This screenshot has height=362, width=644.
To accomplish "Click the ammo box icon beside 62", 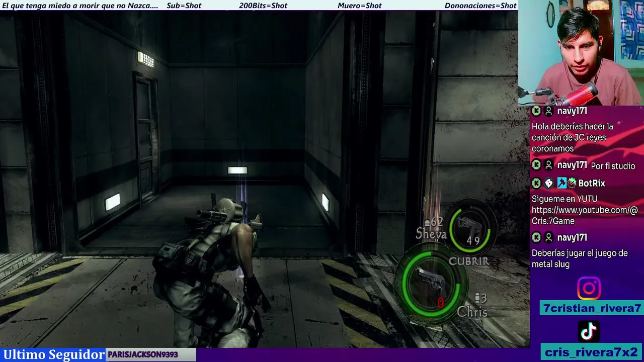I will (427, 222).
